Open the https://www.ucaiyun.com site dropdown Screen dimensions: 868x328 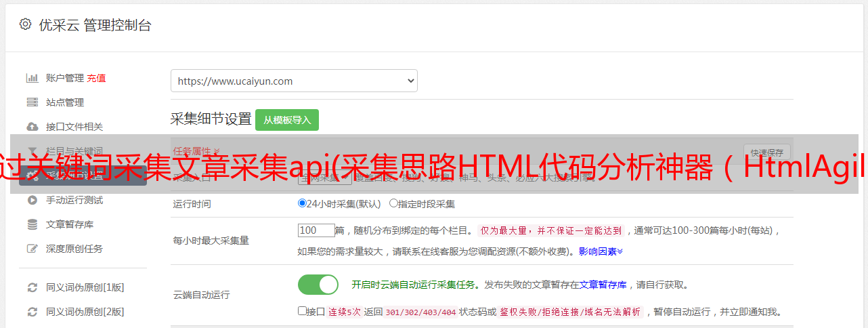click(x=294, y=81)
